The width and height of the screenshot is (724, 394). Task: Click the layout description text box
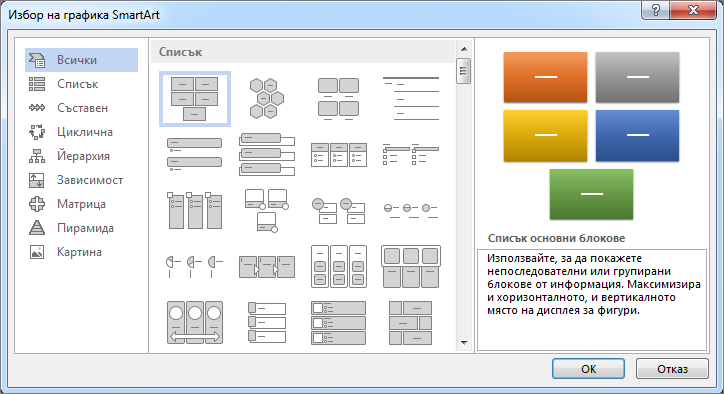(592, 299)
